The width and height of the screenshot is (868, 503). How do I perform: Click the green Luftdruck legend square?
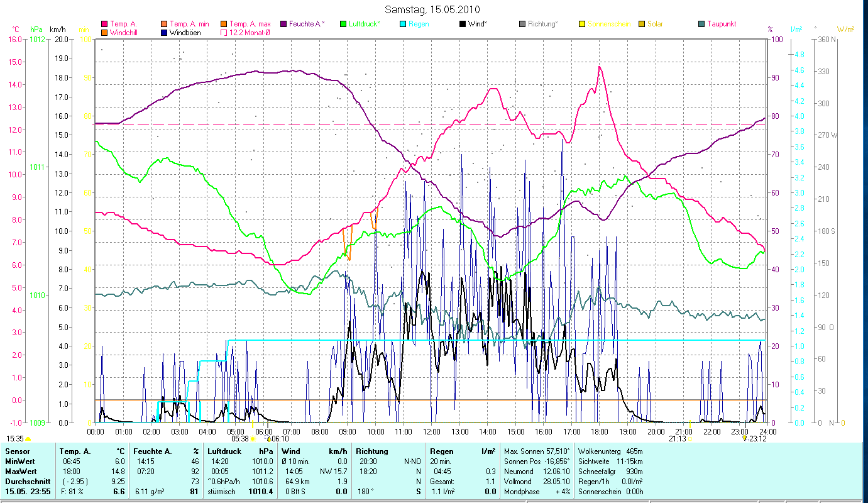[343, 24]
